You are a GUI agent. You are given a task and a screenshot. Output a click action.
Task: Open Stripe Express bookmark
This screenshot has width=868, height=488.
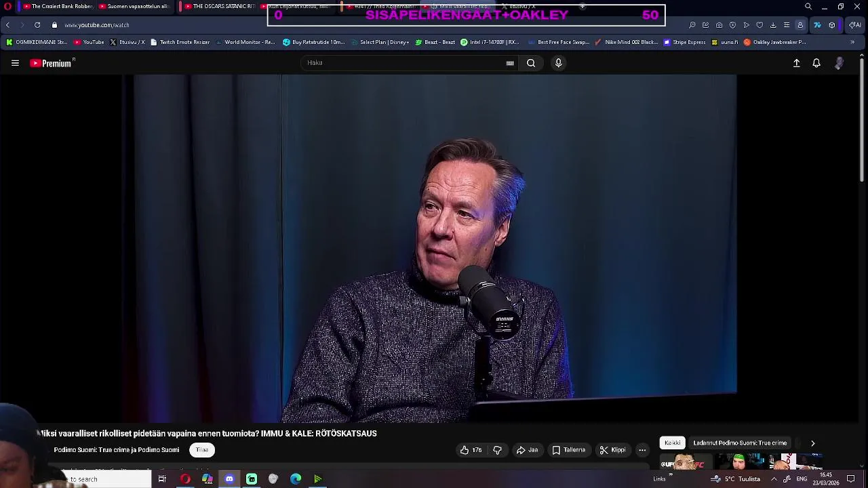pyautogui.click(x=685, y=42)
